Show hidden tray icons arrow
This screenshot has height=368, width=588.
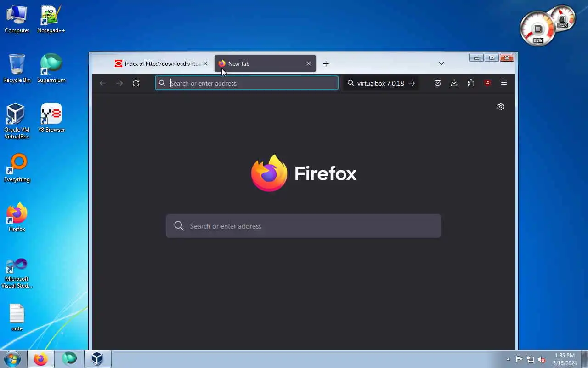pyautogui.click(x=508, y=359)
